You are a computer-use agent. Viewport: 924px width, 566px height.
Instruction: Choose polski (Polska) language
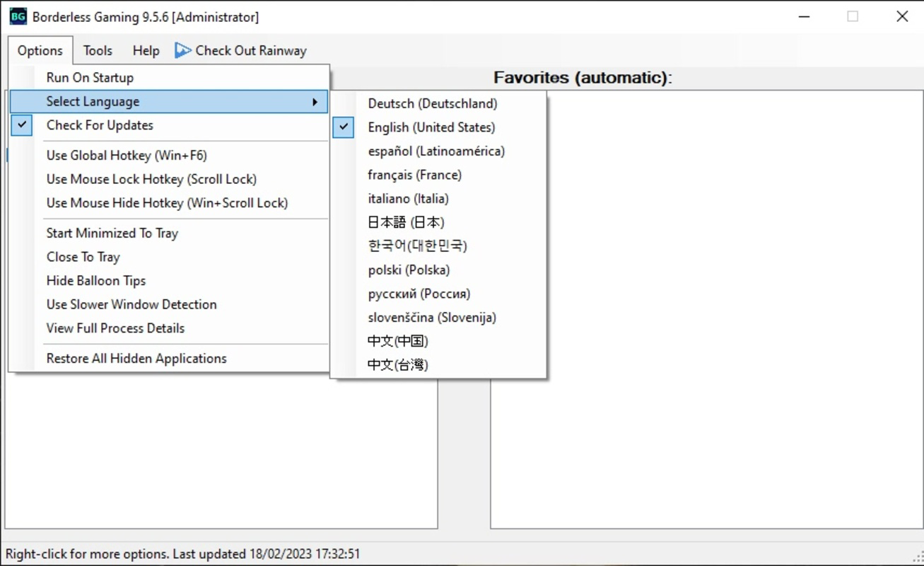point(438,270)
